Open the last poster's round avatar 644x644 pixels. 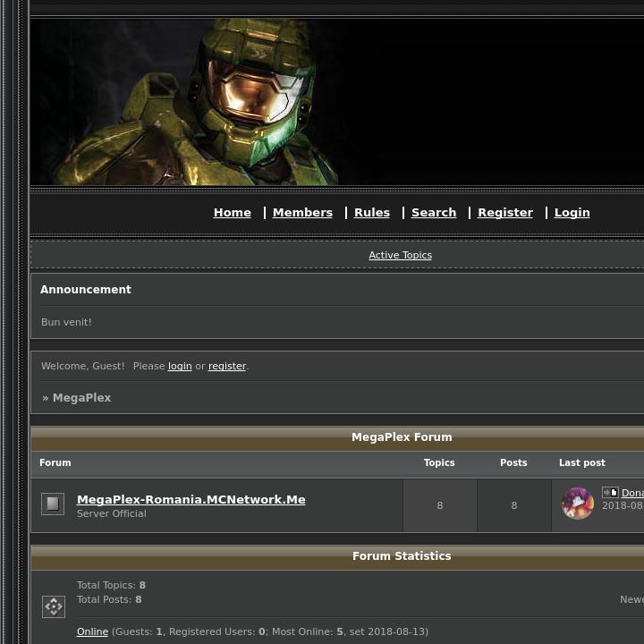578,504
